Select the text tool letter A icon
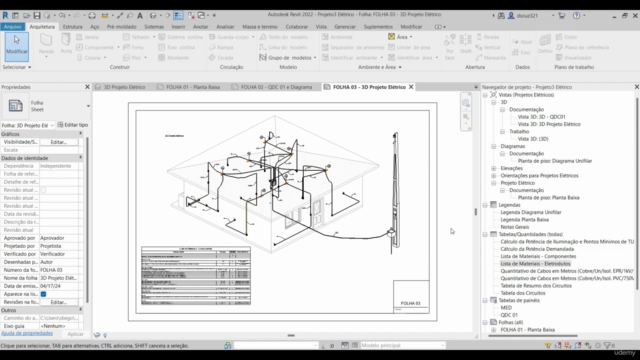This screenshot has height=360, width=640. [x=140, y=16]
